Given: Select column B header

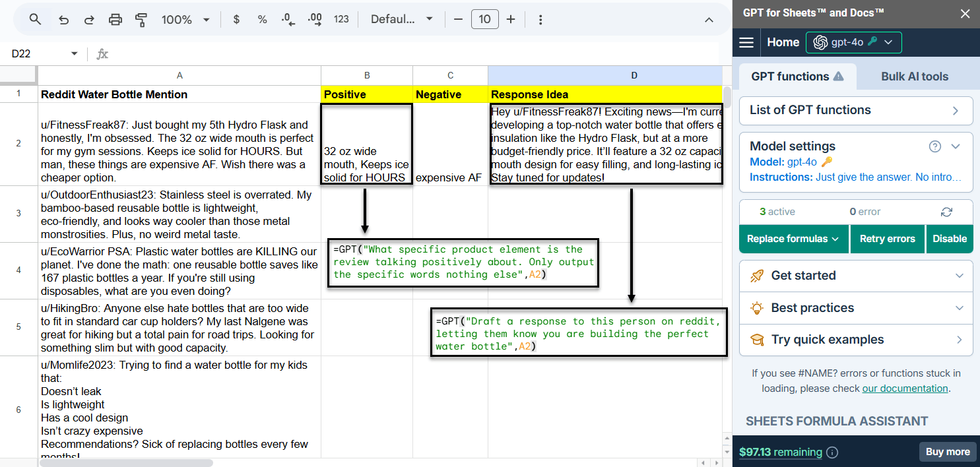Looking at the screenshot, I should (x=367, y=75).
